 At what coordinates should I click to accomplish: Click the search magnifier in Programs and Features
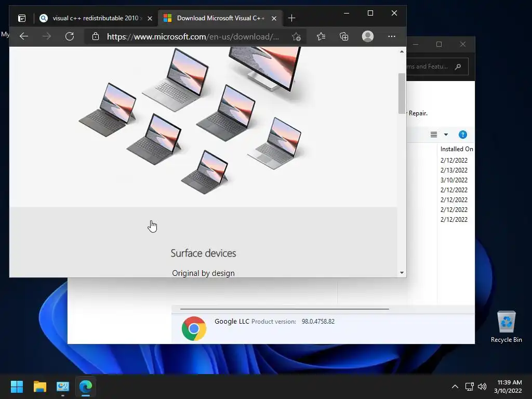[x=458, y=66]
